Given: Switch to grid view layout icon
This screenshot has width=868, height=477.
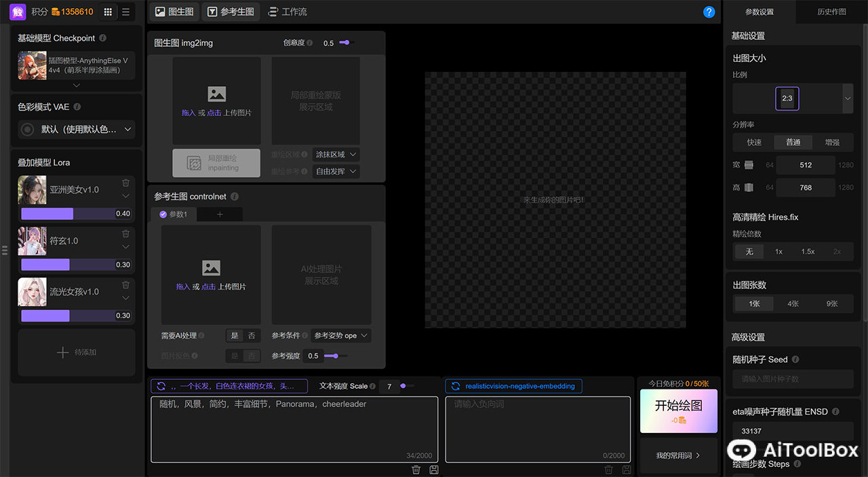Looking at the screenshot, I should 108,12.
